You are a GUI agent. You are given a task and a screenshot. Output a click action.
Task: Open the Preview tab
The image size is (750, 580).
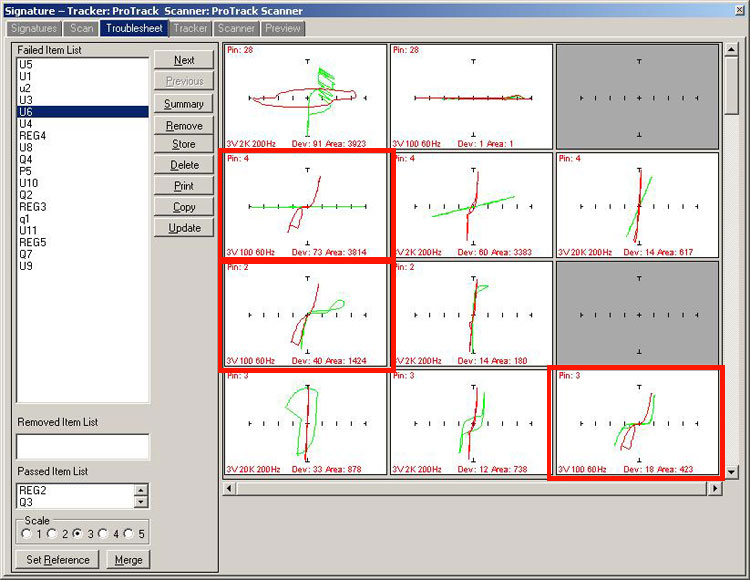283,28
